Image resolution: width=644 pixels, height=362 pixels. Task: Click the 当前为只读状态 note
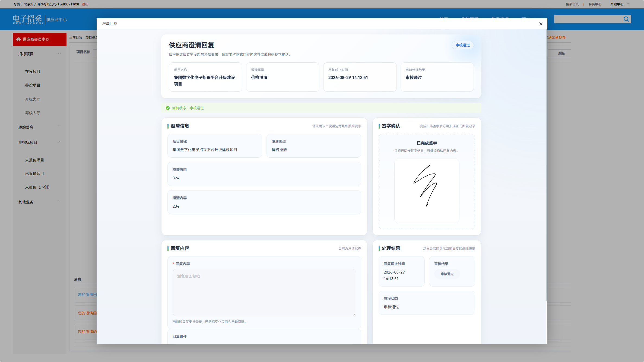tap(350, 249)
